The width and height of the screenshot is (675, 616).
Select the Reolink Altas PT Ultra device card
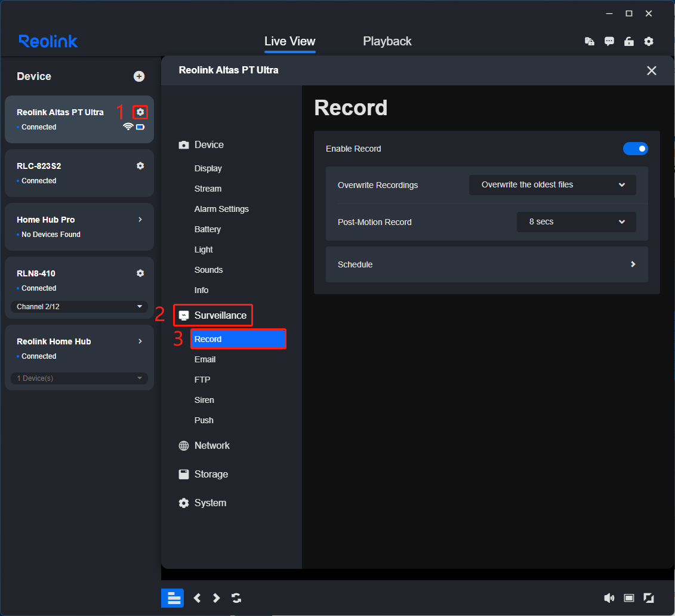pos(79,119)
